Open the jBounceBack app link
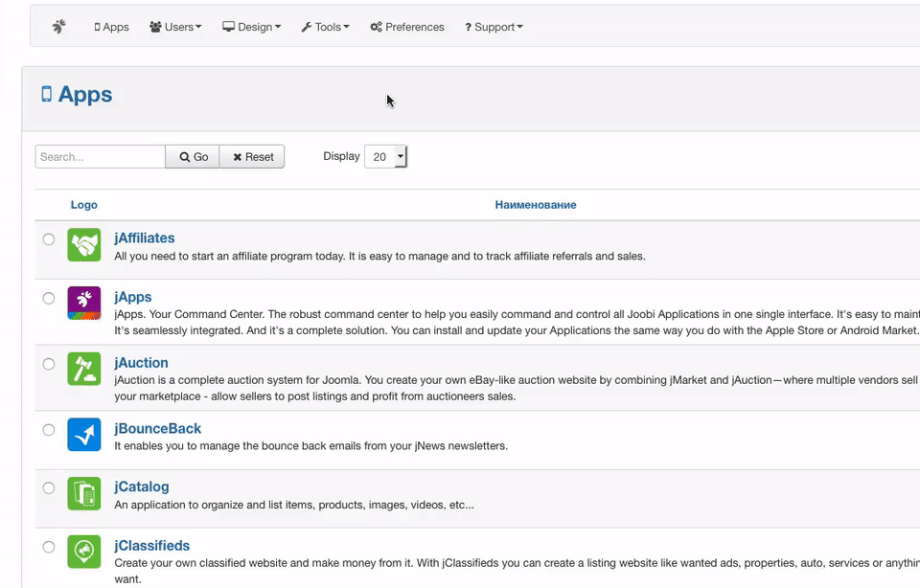Viewport: 920px width, 588px height. tap(158, 428)
